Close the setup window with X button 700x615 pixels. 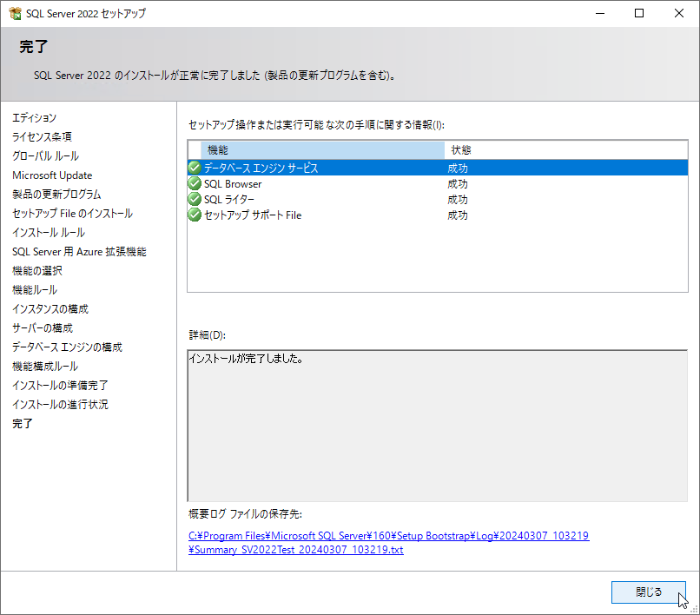tap(679, 13)
